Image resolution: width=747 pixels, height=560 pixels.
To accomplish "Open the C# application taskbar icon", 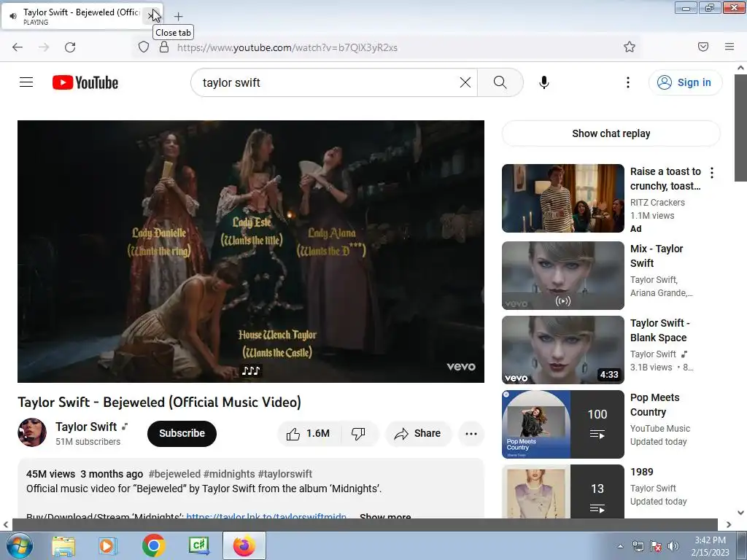I will tap(198, 545).
